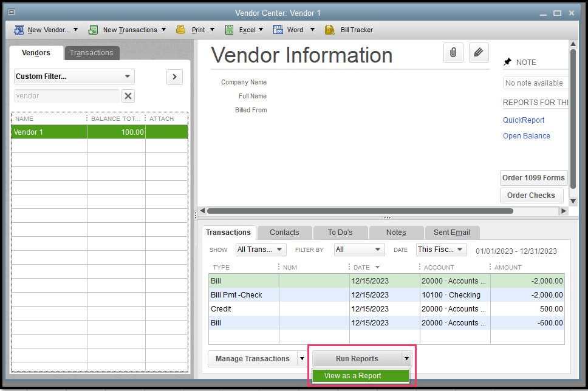Sort by BALANCE TOT column header
This screenshot has width=588, height=391.
click(115, 118)
